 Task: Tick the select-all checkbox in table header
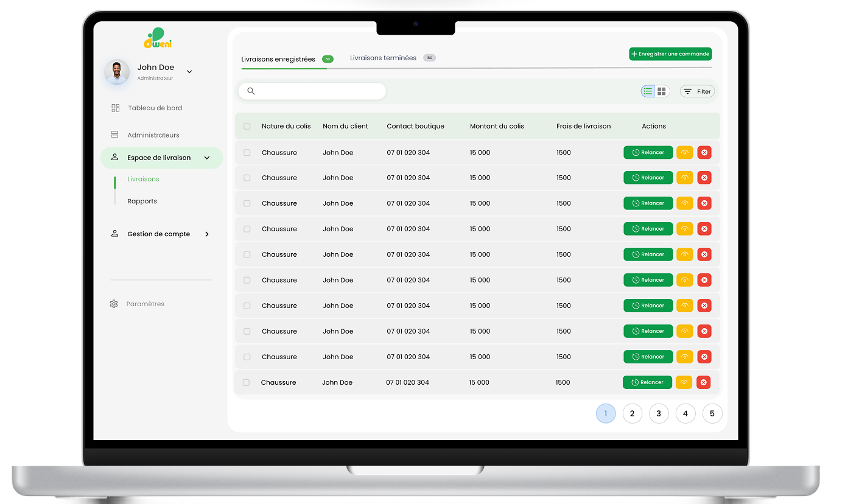(247, 126)
